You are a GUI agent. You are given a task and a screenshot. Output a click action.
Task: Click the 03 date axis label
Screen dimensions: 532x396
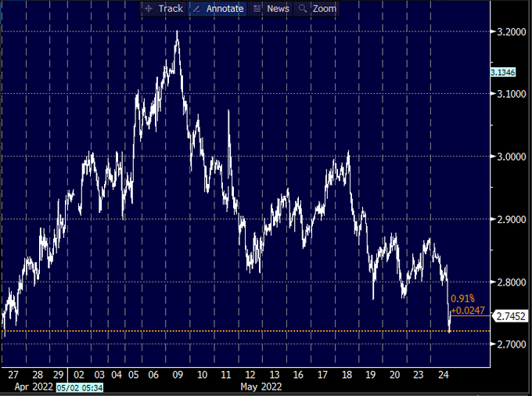point(99,375)
